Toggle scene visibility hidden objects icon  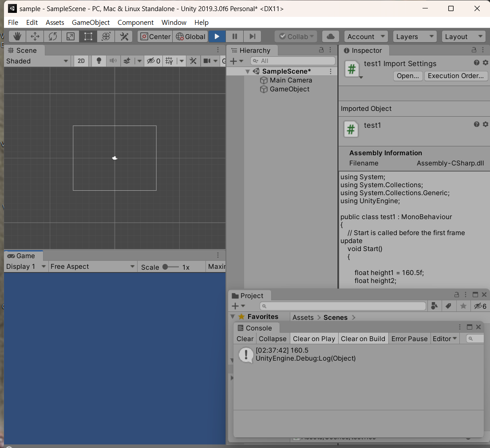[x=154, y=61]
